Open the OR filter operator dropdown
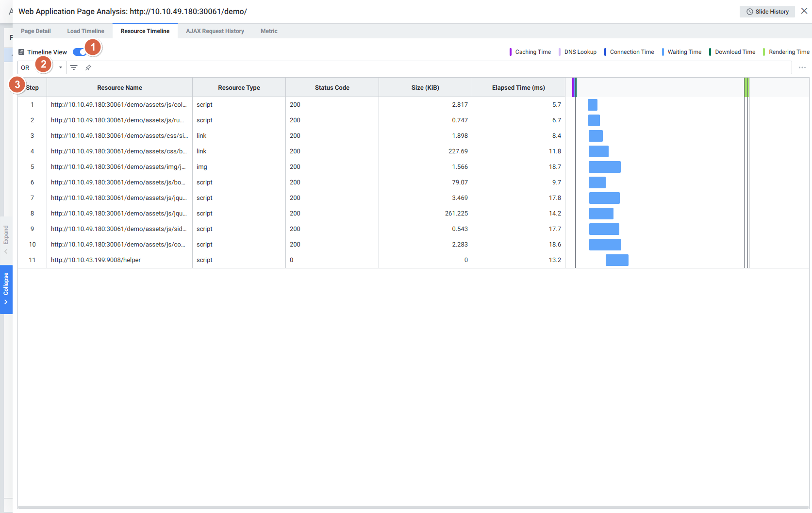 [60, 67]
